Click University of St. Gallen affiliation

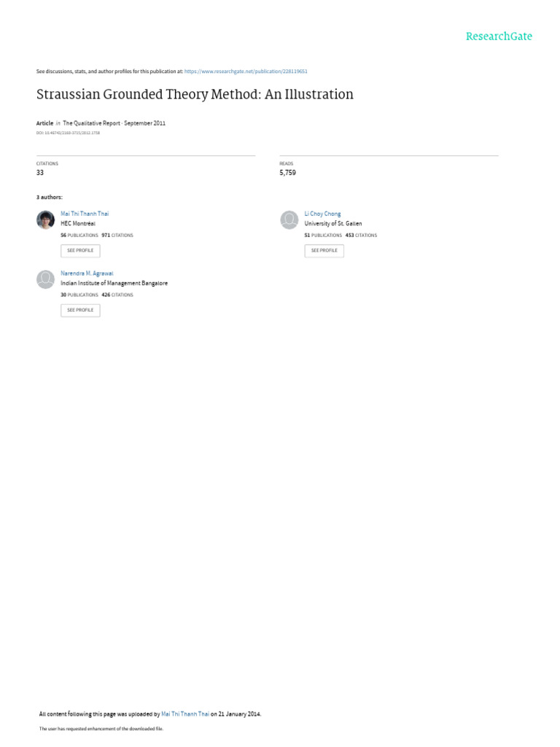pos(332,223)
